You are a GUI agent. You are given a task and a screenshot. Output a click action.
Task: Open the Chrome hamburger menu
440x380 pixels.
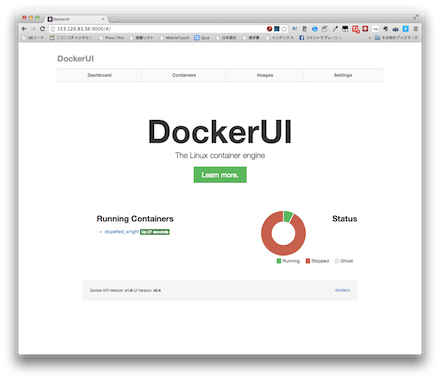[416, 29]
